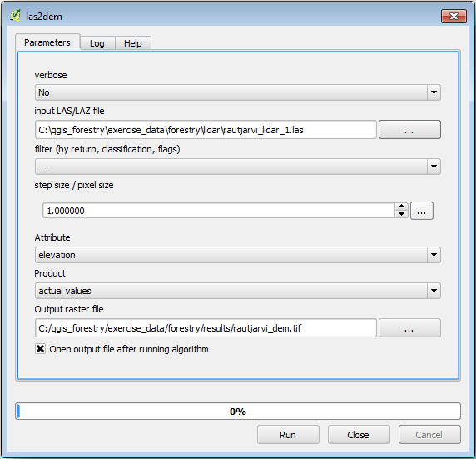Click the 0% progress bar
This screenshot has height=459, width=476.
coord(238,412)
